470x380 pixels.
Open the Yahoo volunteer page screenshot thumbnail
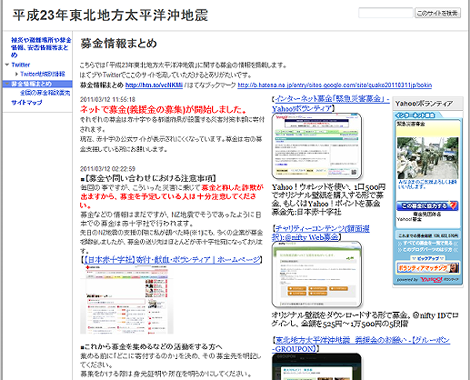click(317, 146)
